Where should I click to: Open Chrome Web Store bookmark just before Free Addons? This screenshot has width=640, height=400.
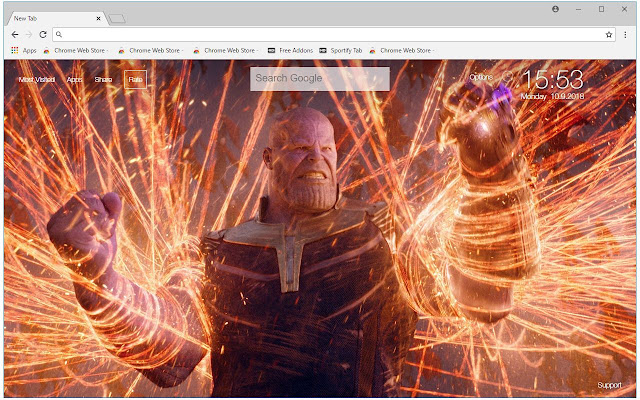click(x=226, y=51)
